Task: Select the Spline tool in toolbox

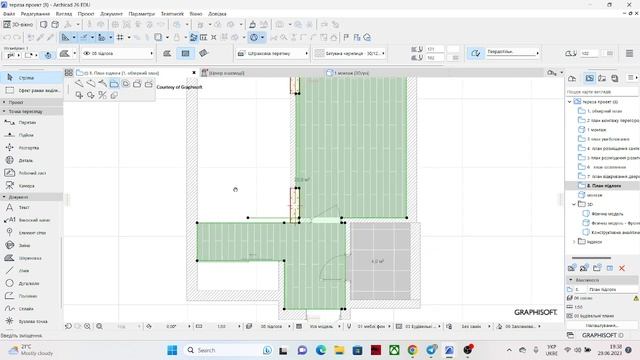Action: [x=31, y=309]
